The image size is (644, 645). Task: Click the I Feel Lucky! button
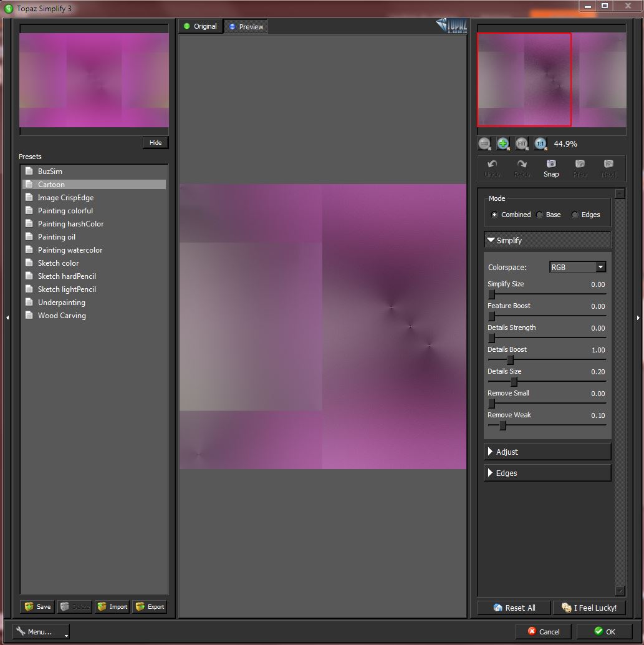pos(589,608)
